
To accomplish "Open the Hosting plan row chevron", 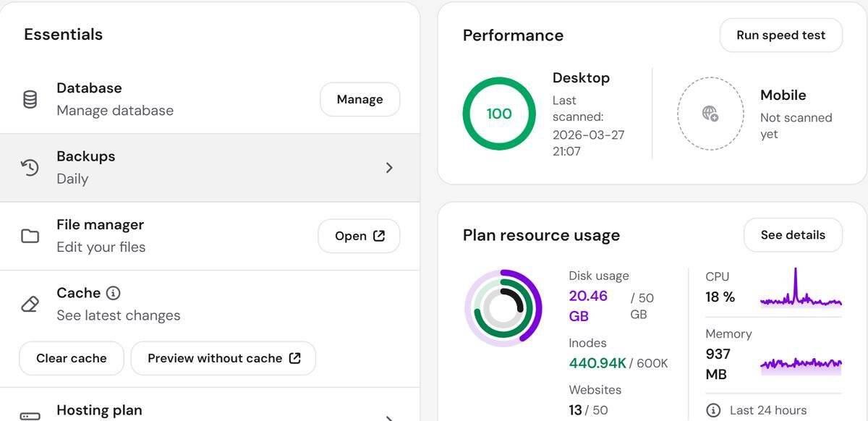I will point(389,418).
